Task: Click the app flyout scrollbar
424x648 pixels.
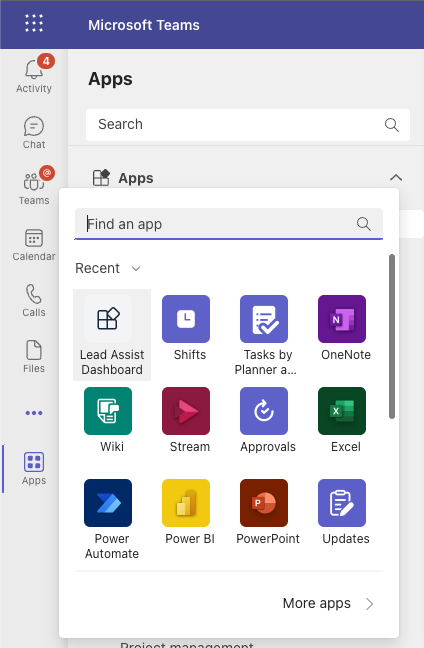Action: [392, 336]
